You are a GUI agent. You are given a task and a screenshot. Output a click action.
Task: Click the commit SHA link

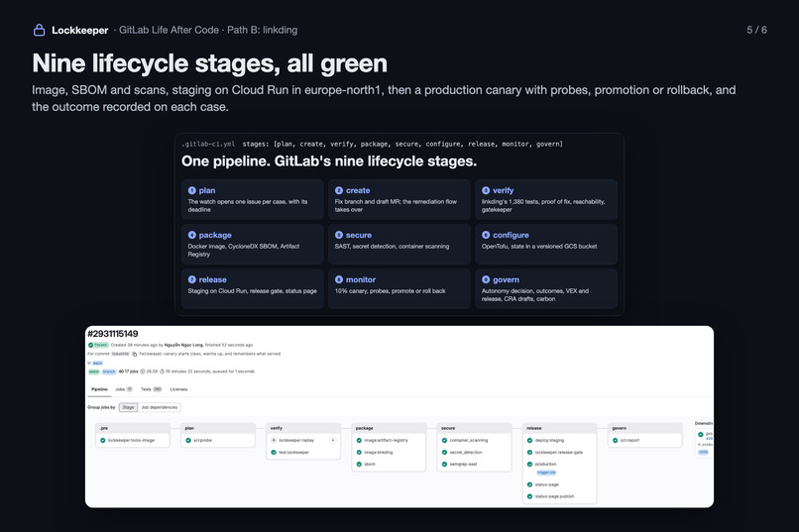[x=120, y=354]
